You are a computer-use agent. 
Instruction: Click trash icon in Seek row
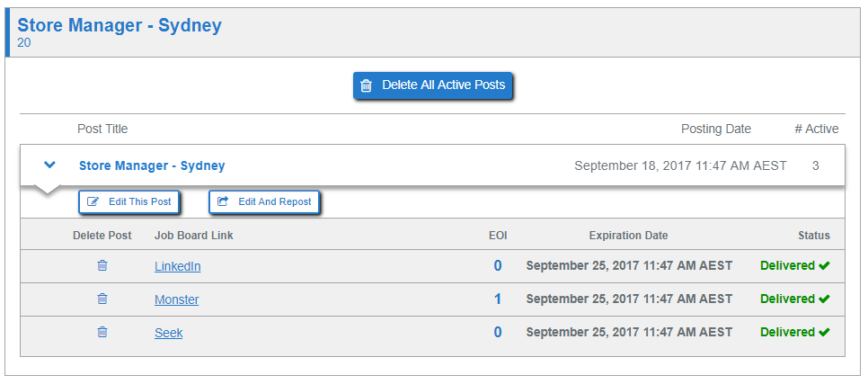pos(102,333)
